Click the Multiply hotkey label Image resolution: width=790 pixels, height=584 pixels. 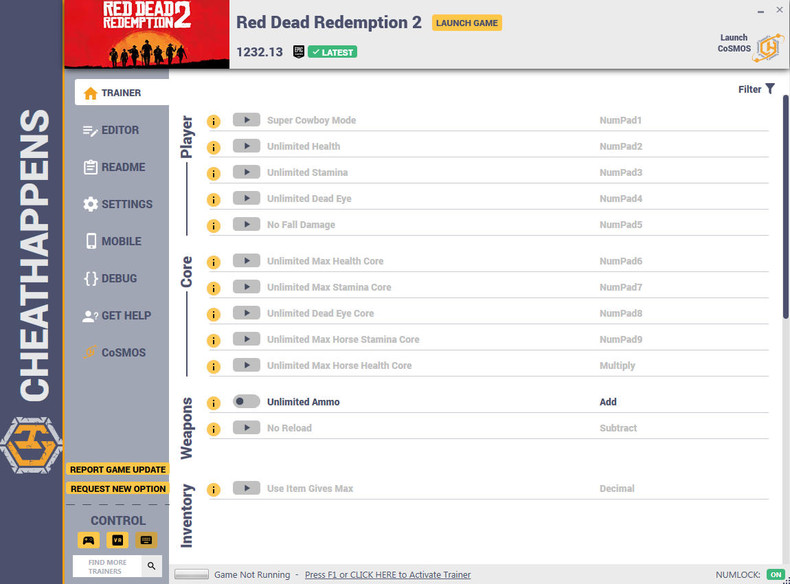point(617,365)
